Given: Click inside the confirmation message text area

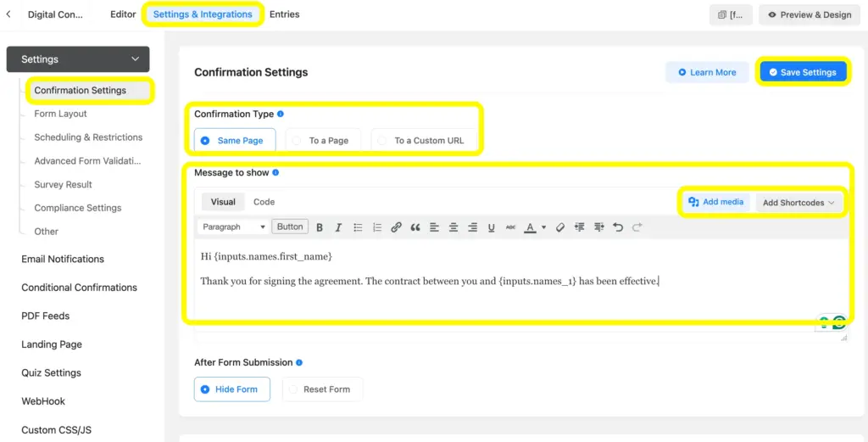Looking at the screenshot, I should [x=520, y=285].
